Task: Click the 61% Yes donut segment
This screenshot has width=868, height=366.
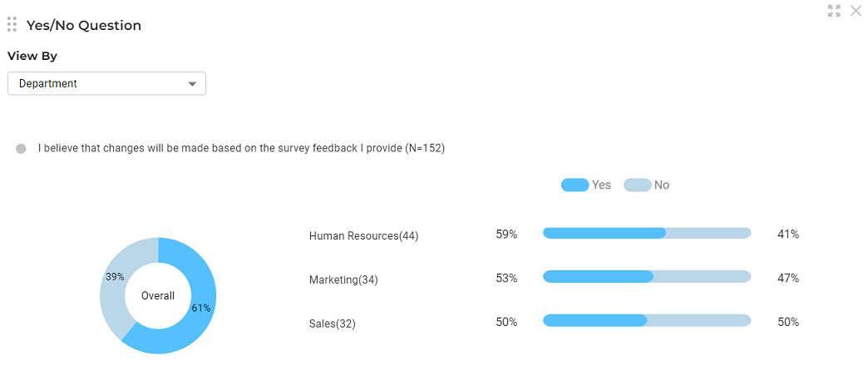Action: [201, 308]
